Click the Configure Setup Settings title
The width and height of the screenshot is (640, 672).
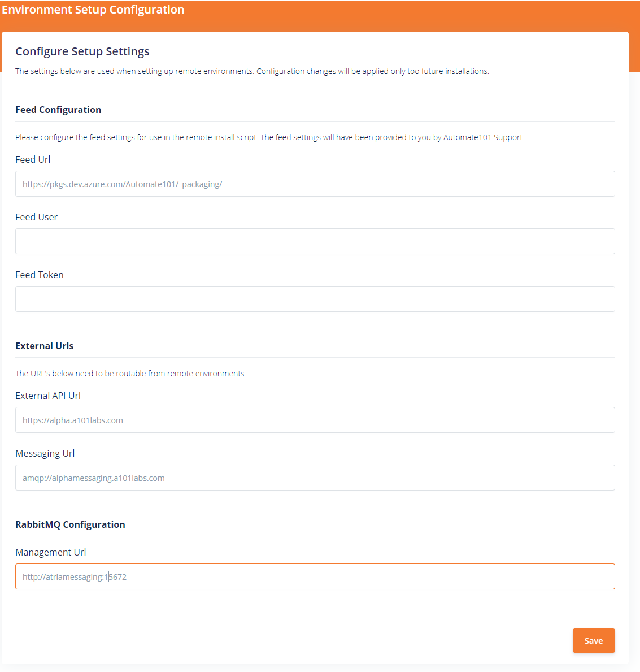point(82,51)
